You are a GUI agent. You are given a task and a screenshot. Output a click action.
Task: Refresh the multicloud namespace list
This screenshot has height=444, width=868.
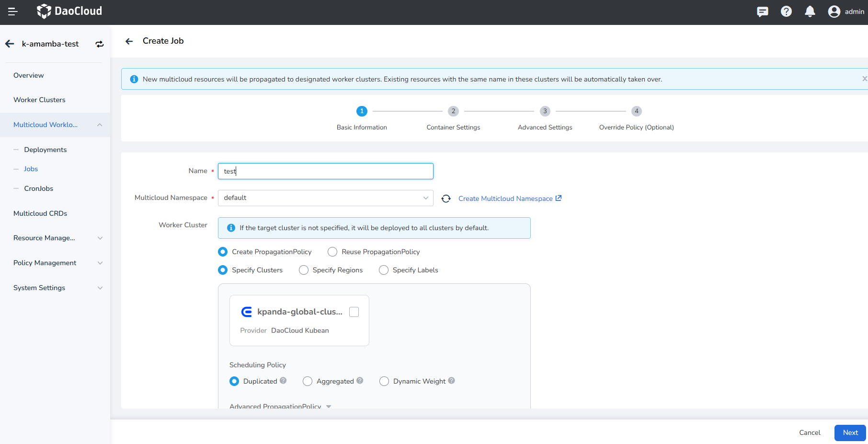pos(446,199)
